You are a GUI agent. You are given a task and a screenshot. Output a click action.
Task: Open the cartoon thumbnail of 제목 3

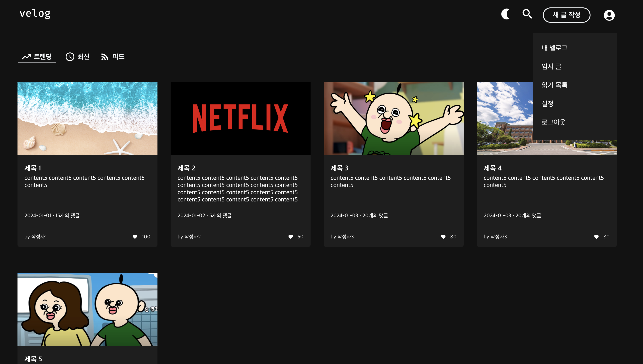(393, 118)
